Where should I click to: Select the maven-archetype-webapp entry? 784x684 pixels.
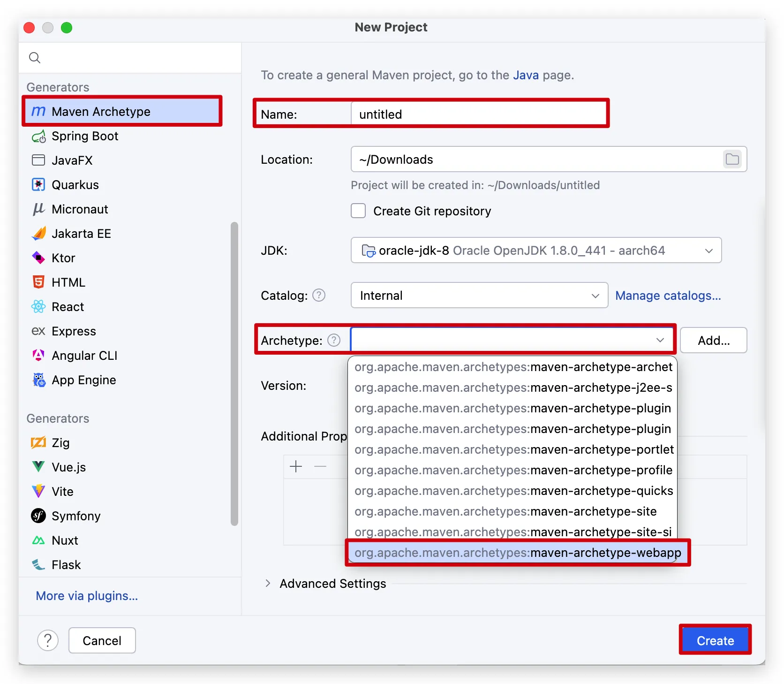pos(518,553)
